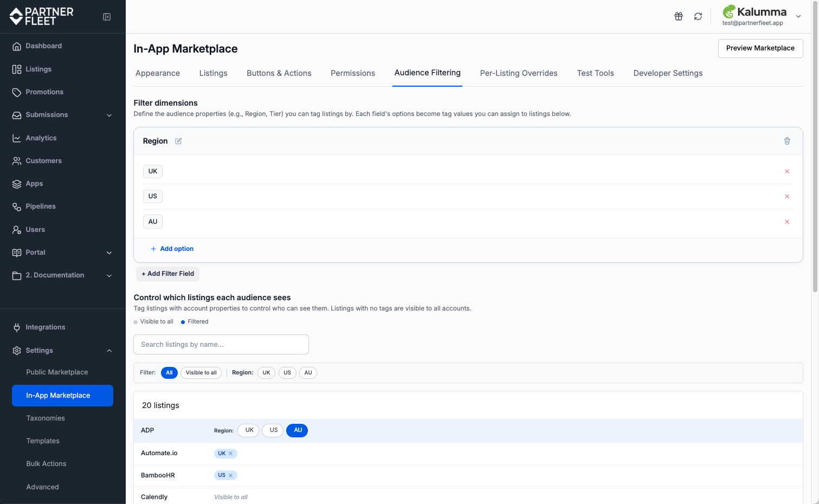Open the Buttons & Actions tab
The width and height of the screenshot is (819, 504).
pyautogui.click(x=279, y=73)
